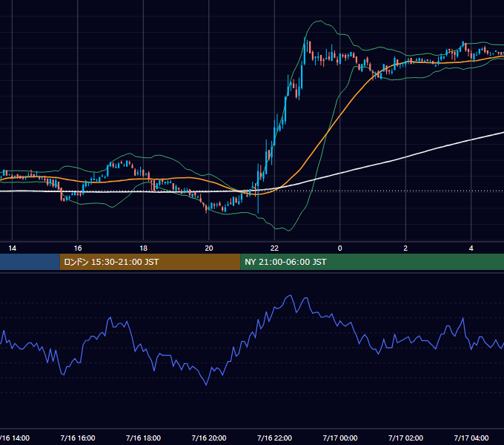Click the 18 hour axis label
Image resolution: width=504 pixels, height=445 pixels.
tap(143, 248)
